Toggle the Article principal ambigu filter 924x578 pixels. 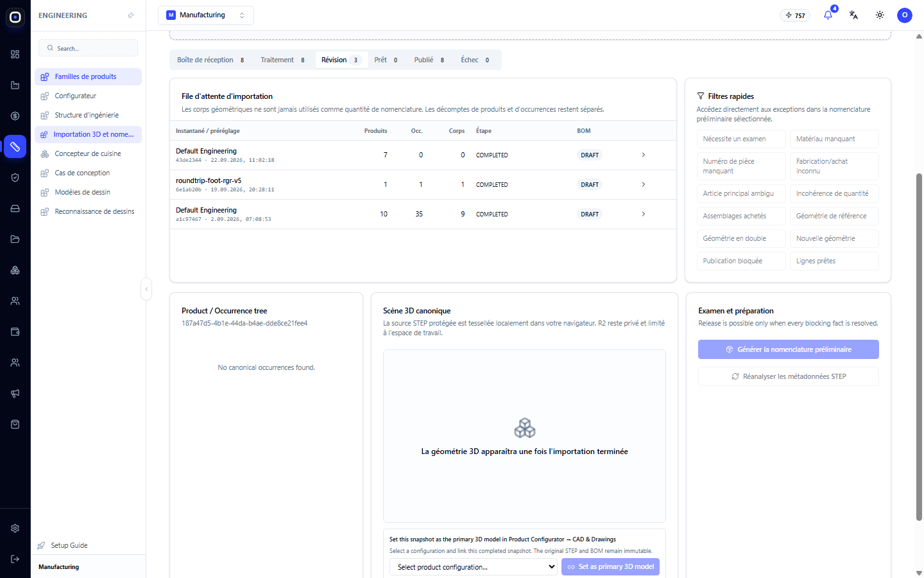(x=741, y=193)
